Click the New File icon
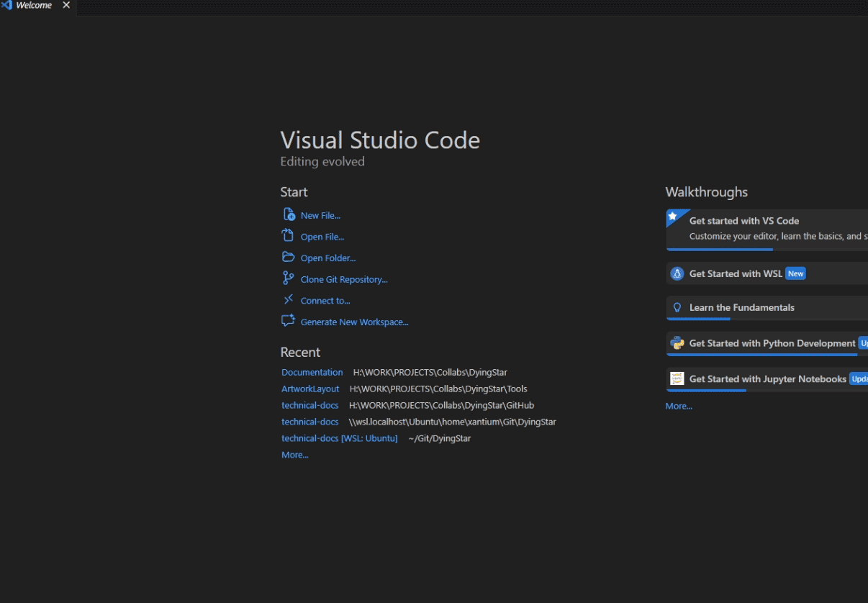The width and height of the screenshot is (868, 603). coord(289,214)
